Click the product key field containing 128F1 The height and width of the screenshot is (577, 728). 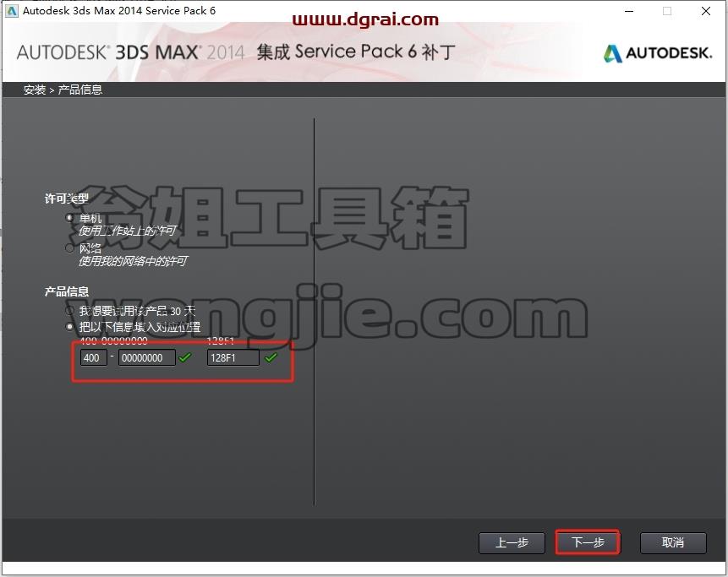pyautogui.click(x=233, y=357)
